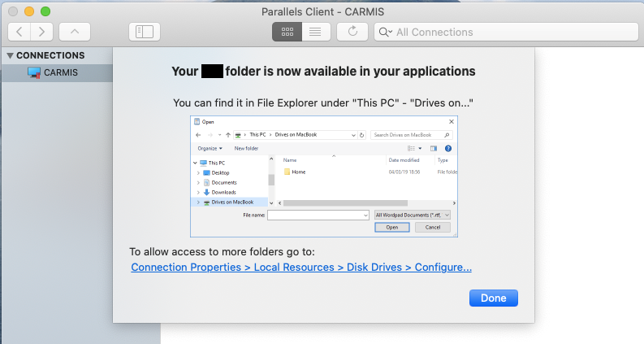
Task: Focus the All Connections search field
Action: coord(506,32)
